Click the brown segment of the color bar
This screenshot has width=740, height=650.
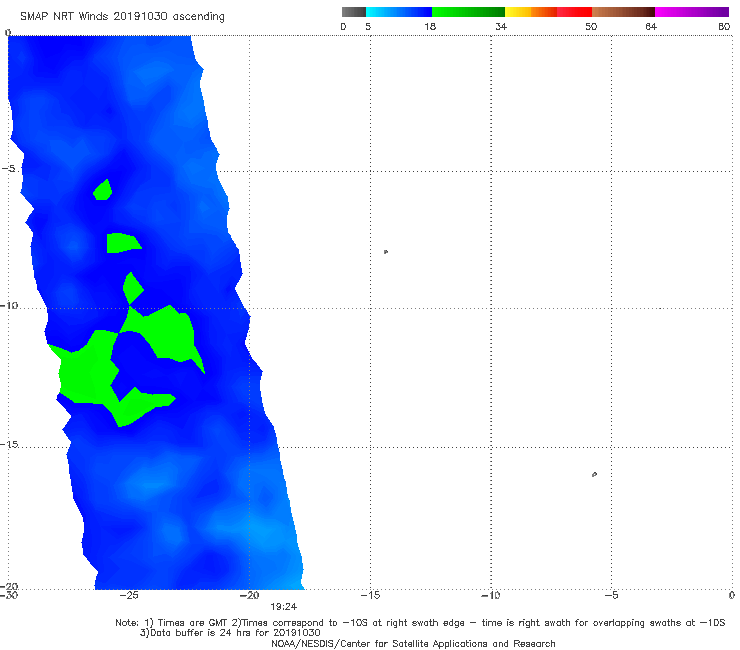[623, 12]
